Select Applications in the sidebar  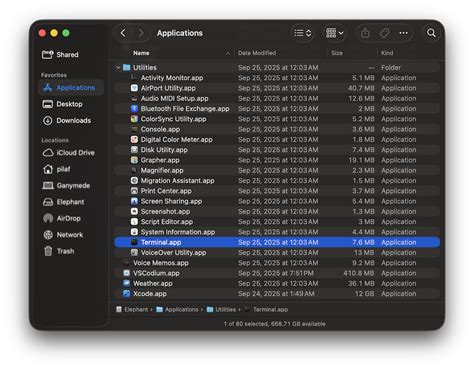coord(71,88)
